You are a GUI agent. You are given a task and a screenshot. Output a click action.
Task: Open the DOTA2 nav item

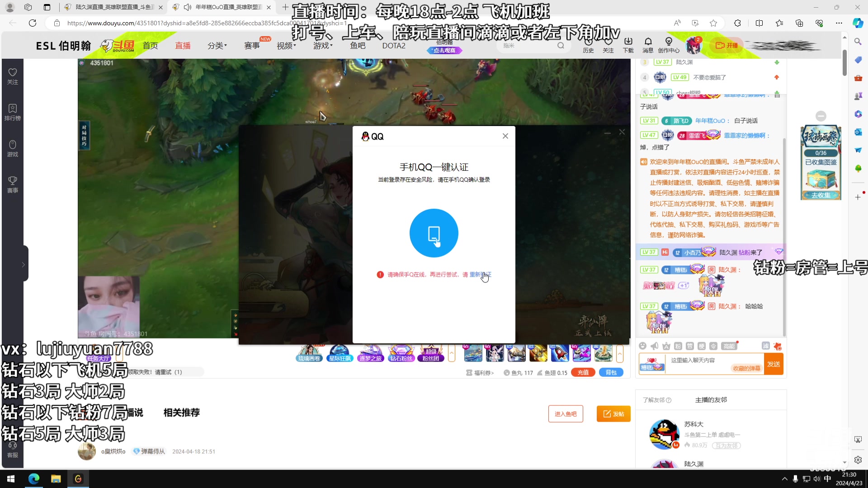394,46
